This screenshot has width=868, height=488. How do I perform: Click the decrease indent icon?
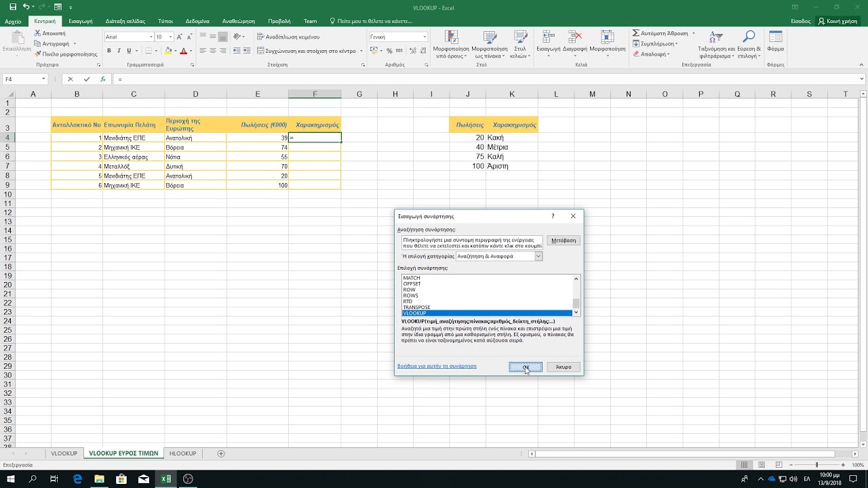coord(236,51)
